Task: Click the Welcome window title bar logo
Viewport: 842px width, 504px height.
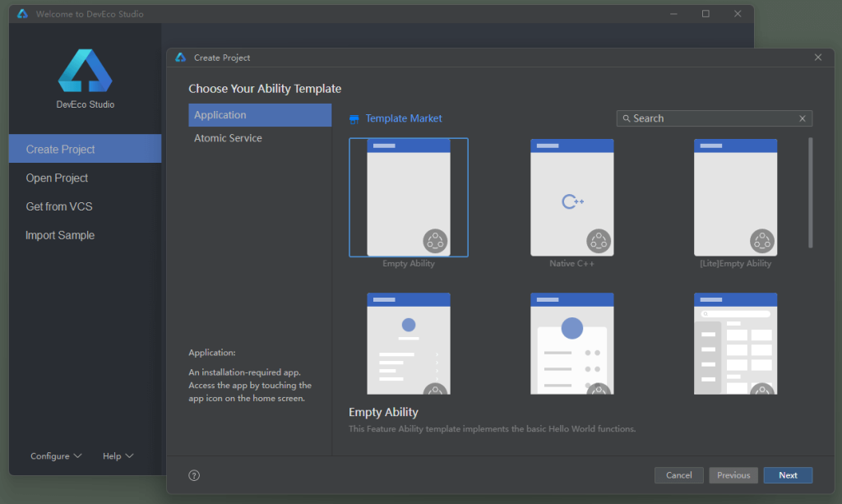Action: 22,14
